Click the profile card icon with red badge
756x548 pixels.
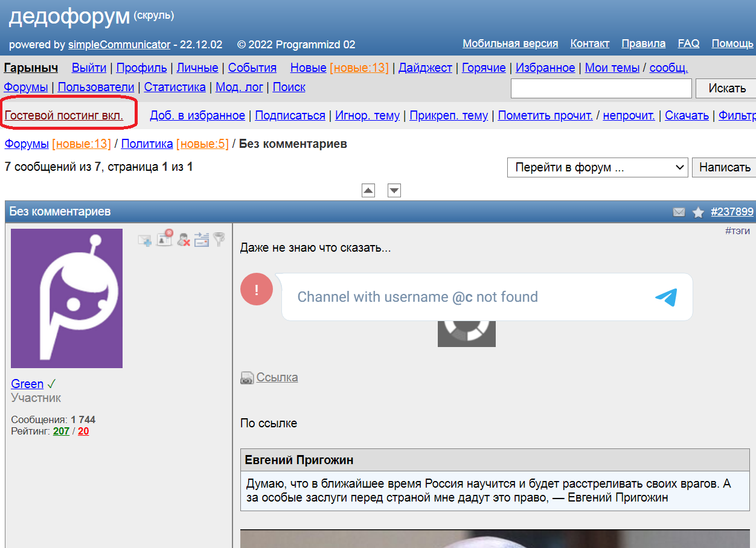164,238
